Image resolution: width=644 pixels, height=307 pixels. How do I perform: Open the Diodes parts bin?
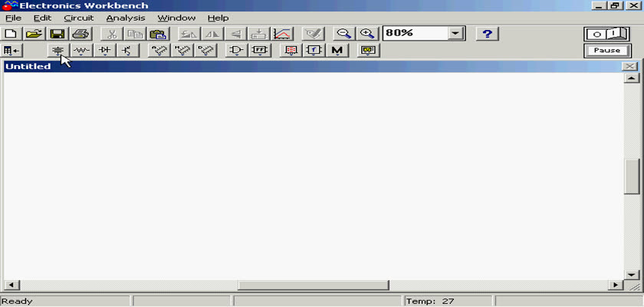pyautogui.click(x=104, y=51)
